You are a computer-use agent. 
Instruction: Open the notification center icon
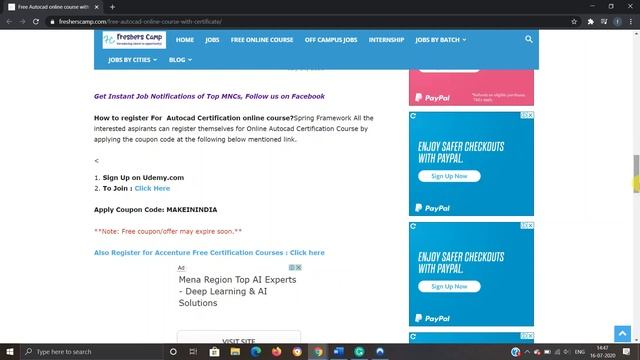point(627,351)
